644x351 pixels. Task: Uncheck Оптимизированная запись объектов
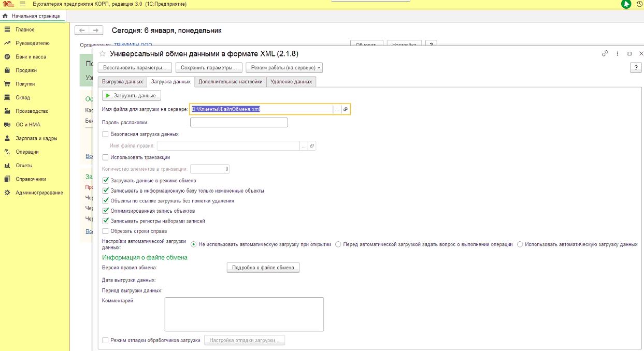(x=106, y=211)
